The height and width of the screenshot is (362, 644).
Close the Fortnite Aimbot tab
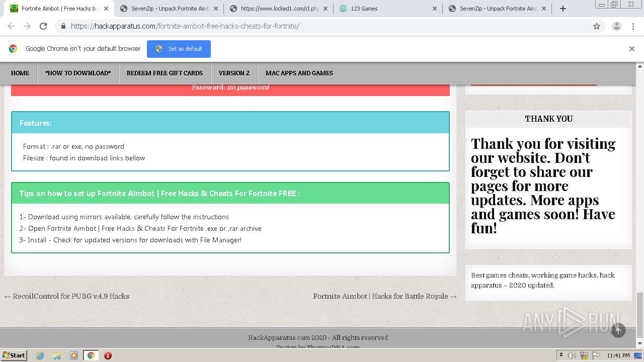pyautogui.click(x=106, y=9)
